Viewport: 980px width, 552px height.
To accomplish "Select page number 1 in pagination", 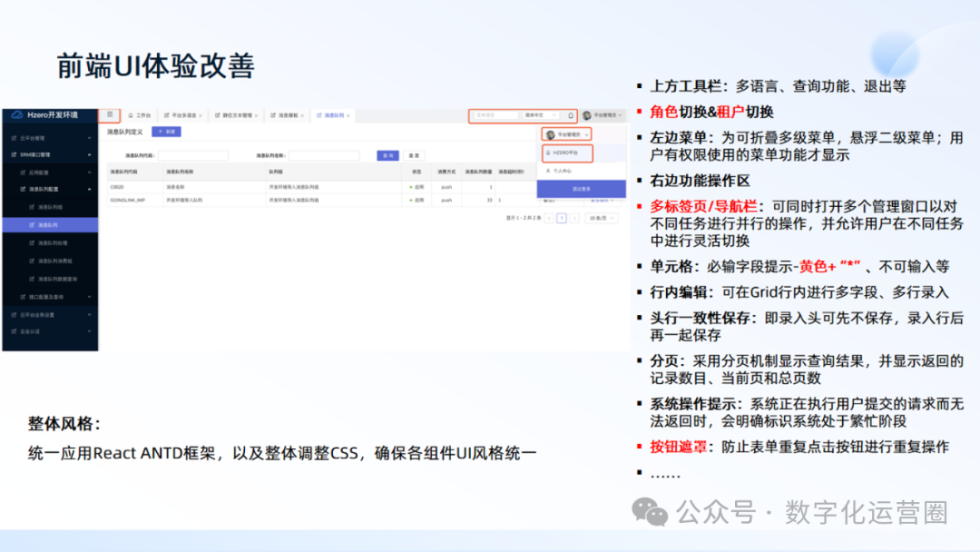I will [562, 218].
